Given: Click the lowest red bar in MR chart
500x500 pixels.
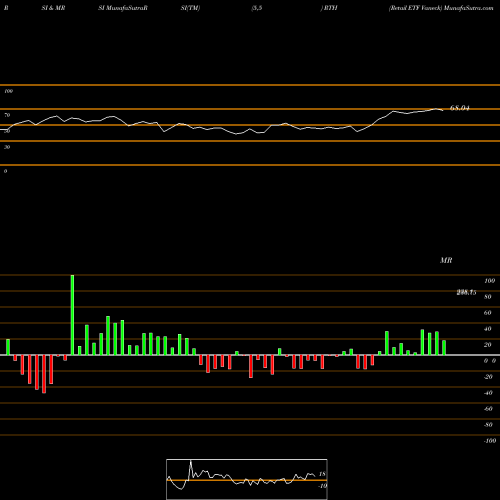Looking at the screenshot, I should click(x=44, y=374).
